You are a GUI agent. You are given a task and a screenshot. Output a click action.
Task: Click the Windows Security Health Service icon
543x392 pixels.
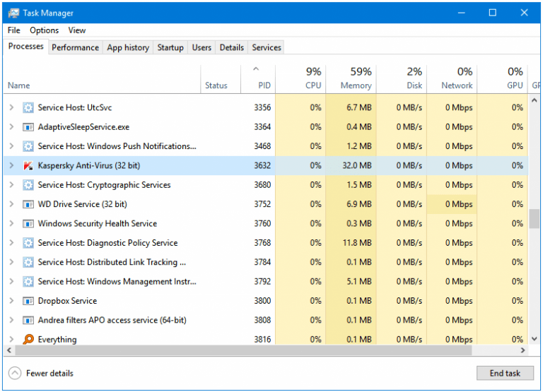tap(28, 224)
